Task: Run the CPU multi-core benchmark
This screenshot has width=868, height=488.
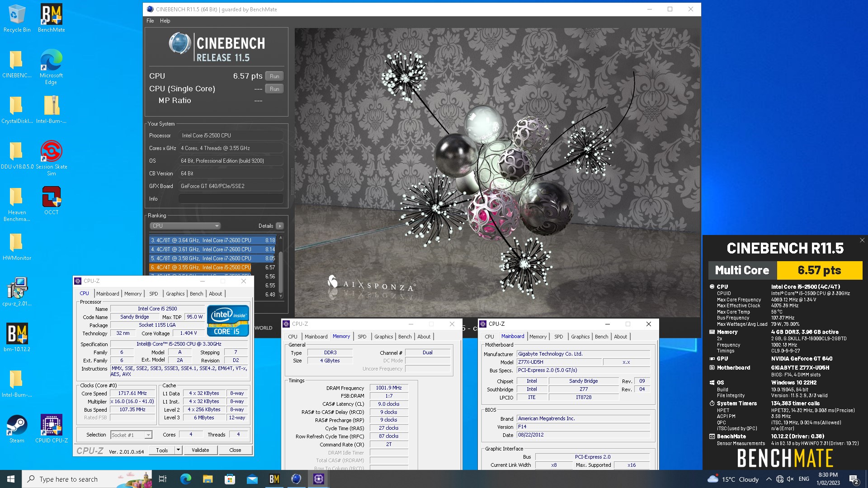Action: [274, 76]
